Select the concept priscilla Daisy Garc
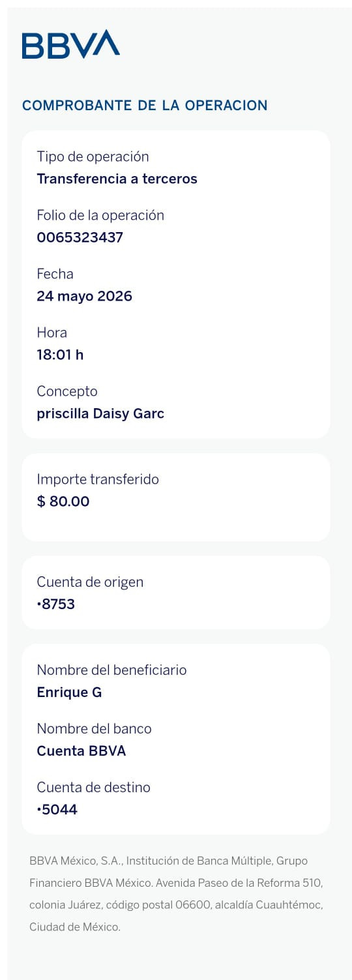Image resolution: width=352 pixels, height=980 pixels. (101, 413)
